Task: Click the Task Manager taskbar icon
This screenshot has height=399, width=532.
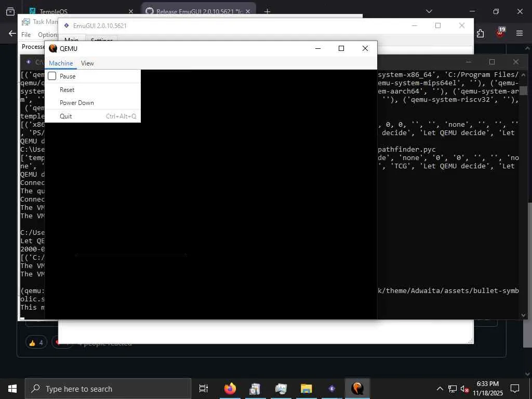Action: pos(281,389)
